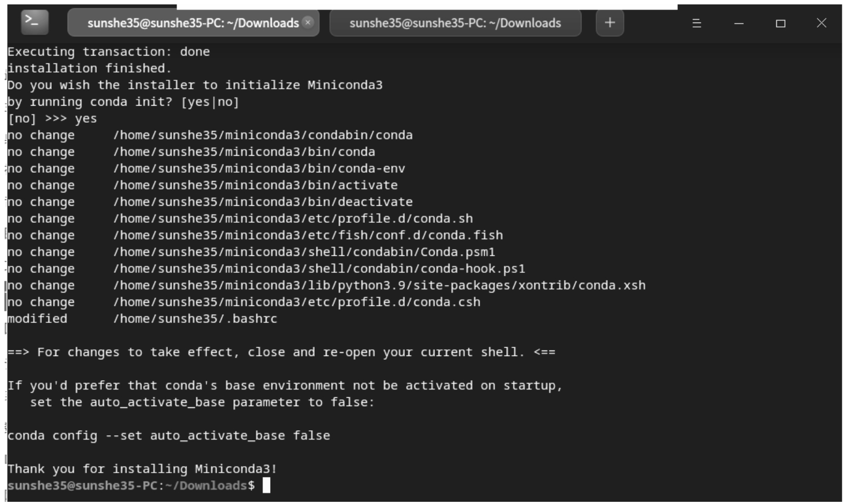Click the /home/sunshe35/.bashrc modified path
Screen dimensions: 845x504
[x=195, y=319]
